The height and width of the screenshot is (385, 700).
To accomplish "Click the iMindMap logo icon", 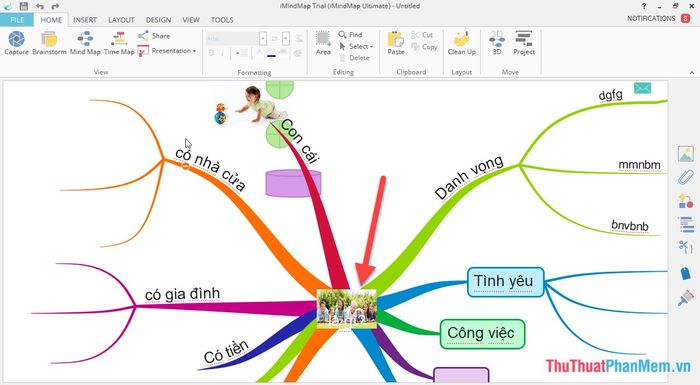I will tap(8, 6).
